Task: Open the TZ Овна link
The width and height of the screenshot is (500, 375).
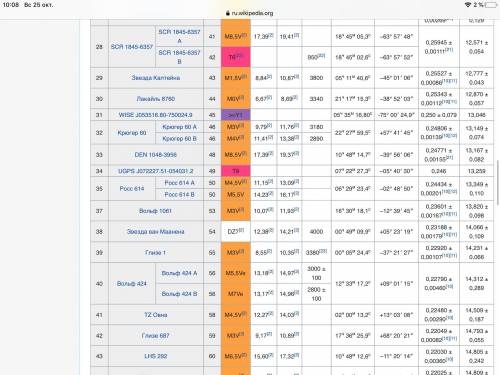Action: 156,315
